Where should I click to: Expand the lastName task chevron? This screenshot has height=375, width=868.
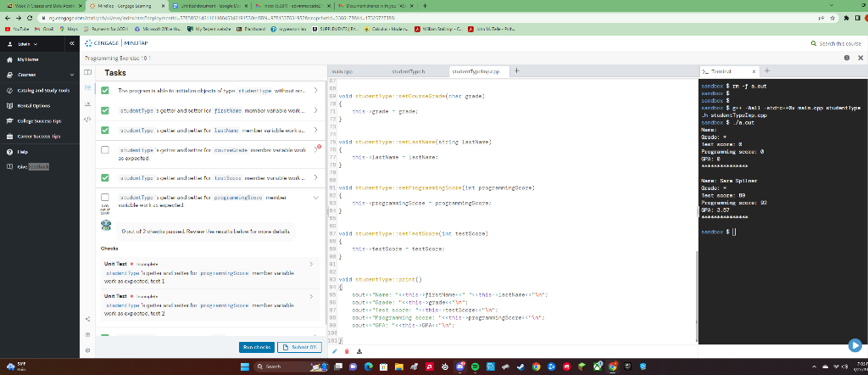(315, 130)
